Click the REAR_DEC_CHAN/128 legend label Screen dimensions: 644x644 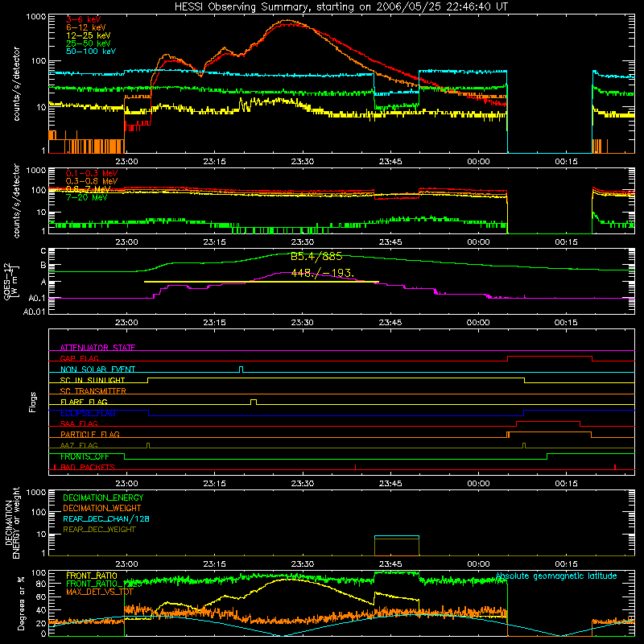coord(106,519)
